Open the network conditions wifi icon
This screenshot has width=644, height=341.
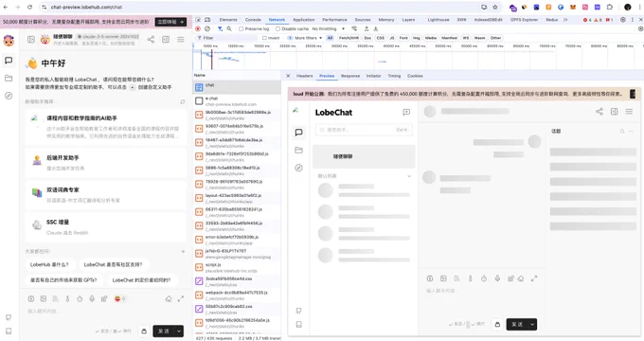tap(354, 28)
